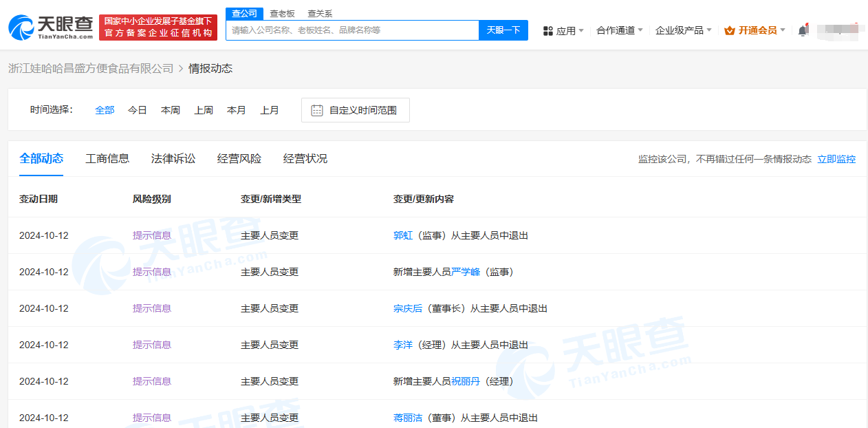The height and width of the screenshot is (428, 868).
Task: Click the 2024-10-12 date in 祝丽丹 row
Action: 44,381
